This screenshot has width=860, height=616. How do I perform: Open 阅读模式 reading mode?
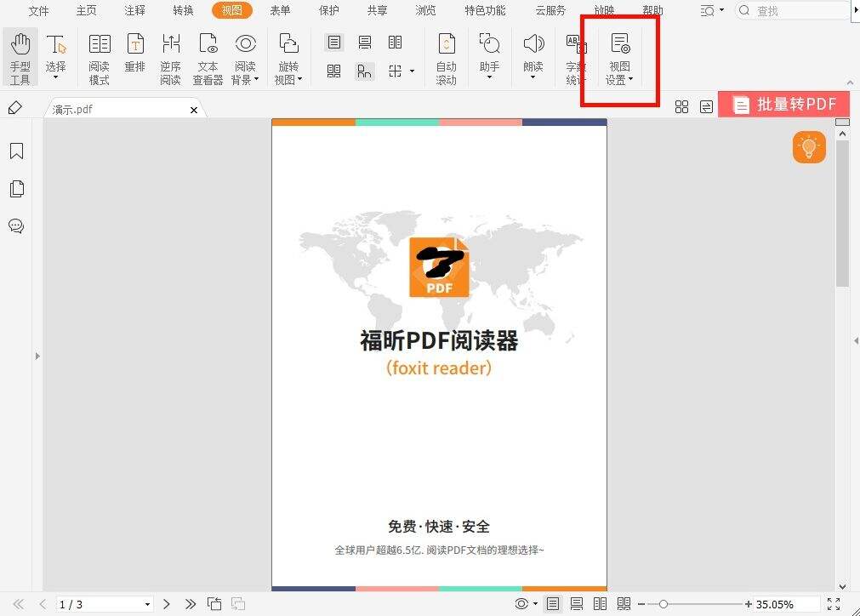(99, 55)
